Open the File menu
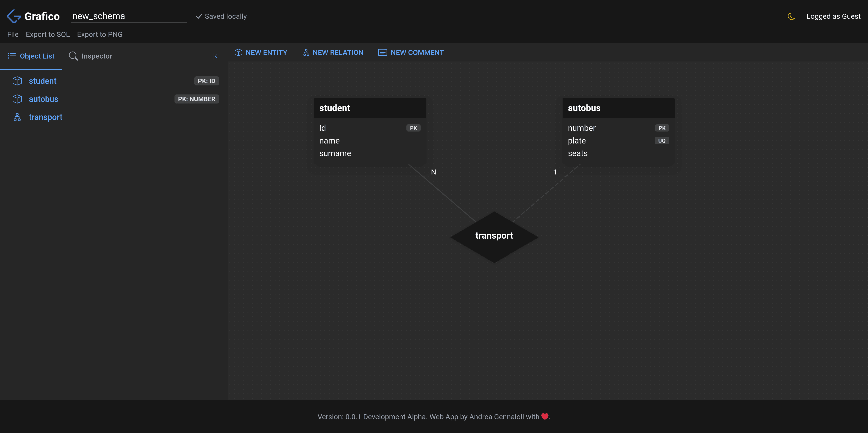 [x=13, y=34]
